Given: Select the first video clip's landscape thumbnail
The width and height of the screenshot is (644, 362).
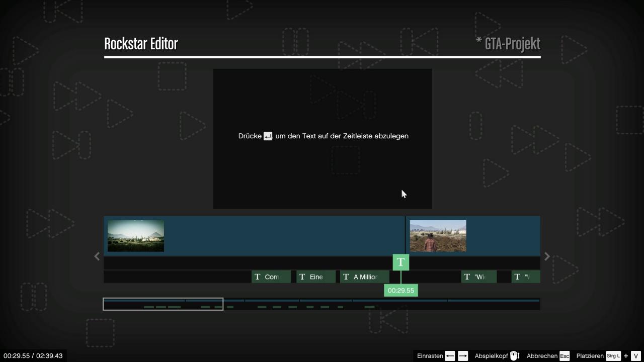Looking at the screenshot, I should point(136,236).
